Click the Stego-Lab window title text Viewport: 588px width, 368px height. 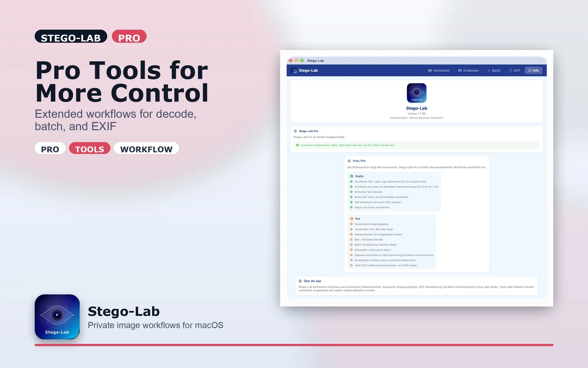coord(315,61)
